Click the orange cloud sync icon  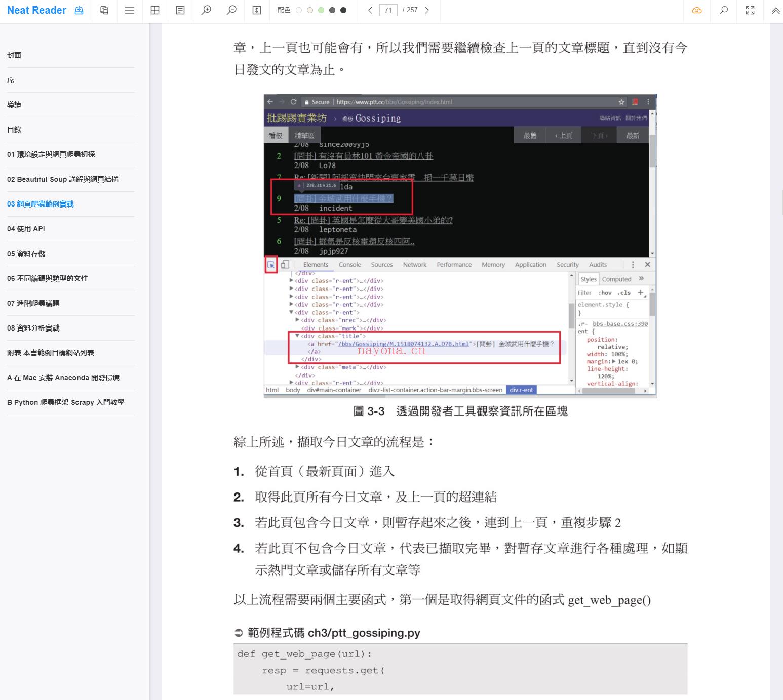(697, 10)
